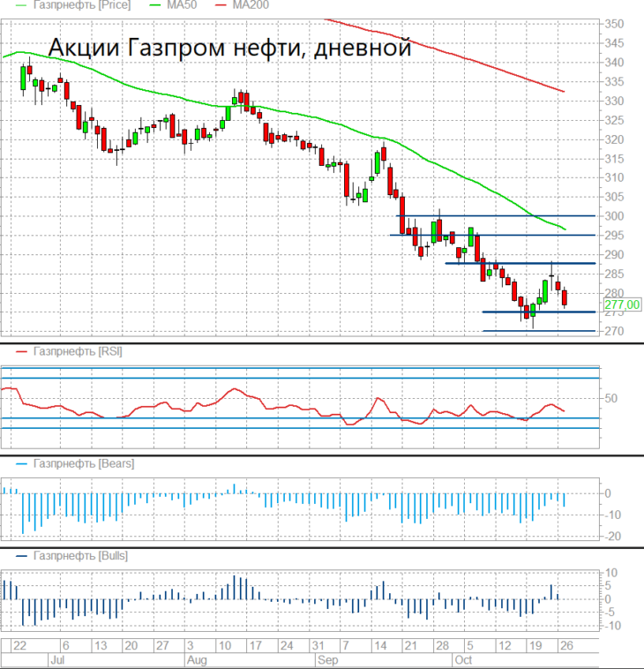Image resolution: width=644 pixels, height=669 pixels.
Task: Click the 320 price axis label
Action: [614, 139]
